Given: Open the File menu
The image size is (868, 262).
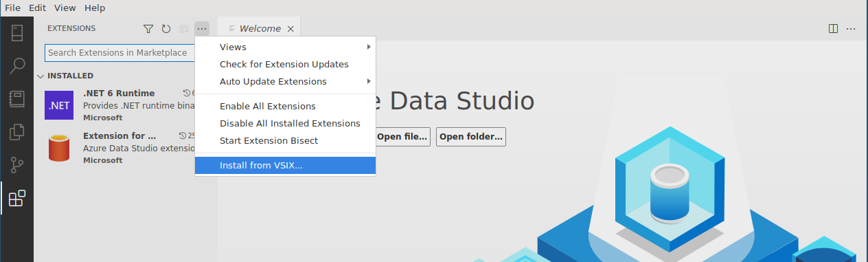Looking at the screenshot, I should coord(12,8).
